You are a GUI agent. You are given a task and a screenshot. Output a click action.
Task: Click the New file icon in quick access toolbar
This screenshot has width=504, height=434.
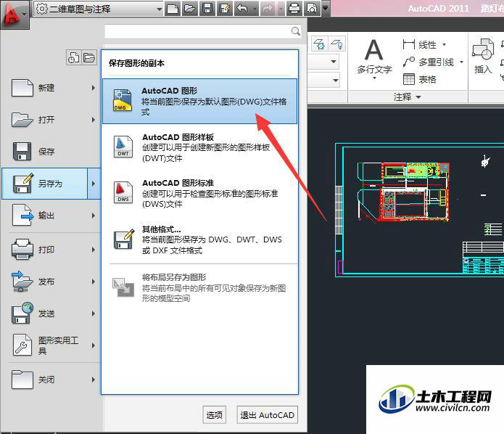coord(173,9)
